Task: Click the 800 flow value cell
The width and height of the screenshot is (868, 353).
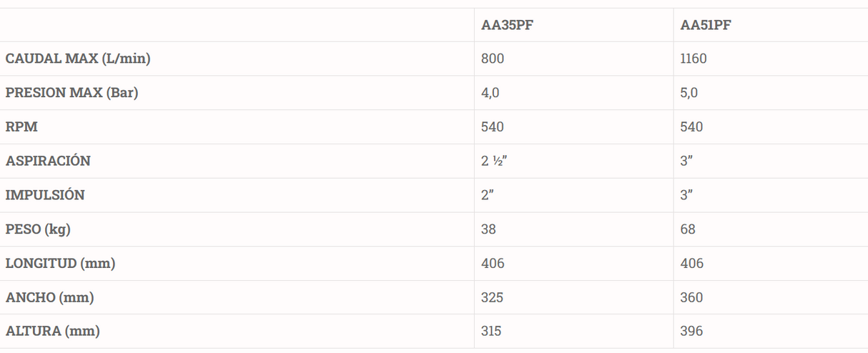Action: (493, 59)
